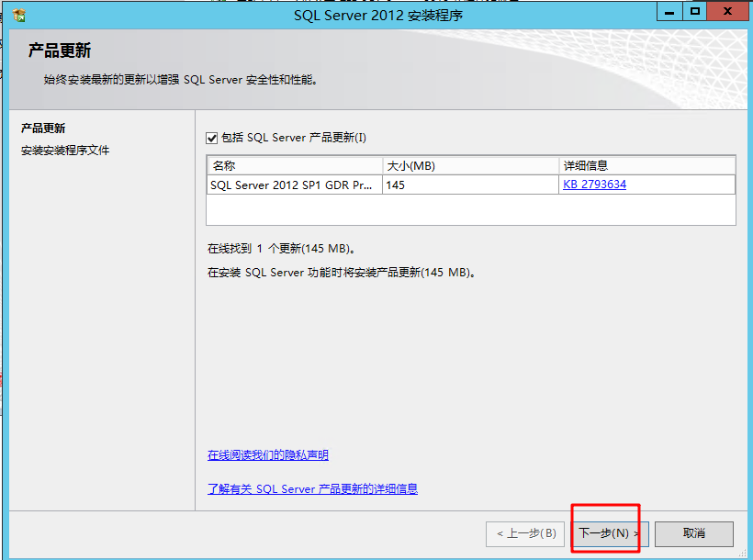
Task: Close the SQL Server 2012 setup window
Action: (727, 12)
